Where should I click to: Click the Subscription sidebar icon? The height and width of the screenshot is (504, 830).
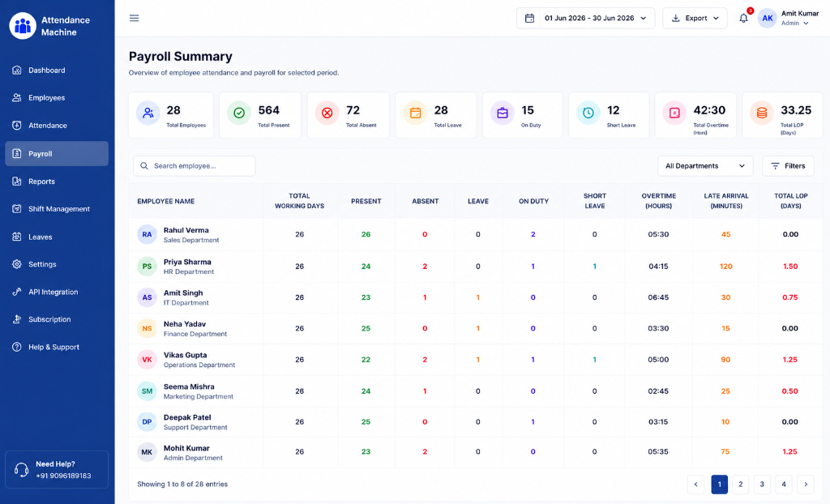click(17, 319)
